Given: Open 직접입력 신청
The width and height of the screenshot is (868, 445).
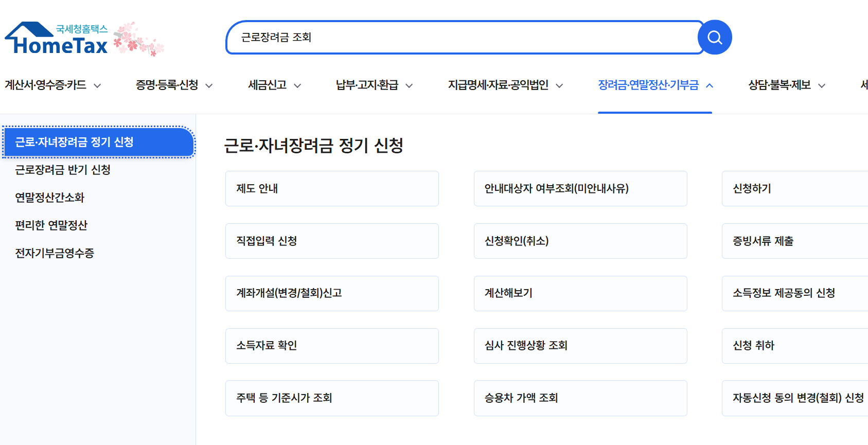Looking at the screenshot, I should [x=332, y=241].
